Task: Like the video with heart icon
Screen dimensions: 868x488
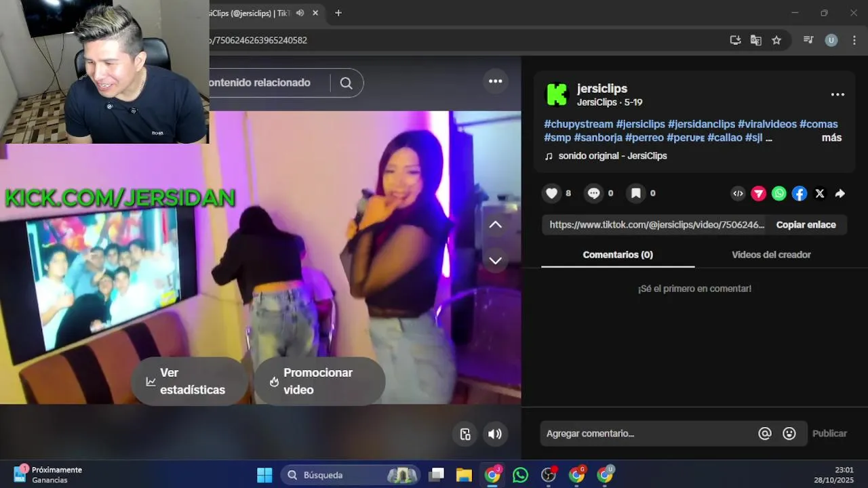Action: coord(552,193)
